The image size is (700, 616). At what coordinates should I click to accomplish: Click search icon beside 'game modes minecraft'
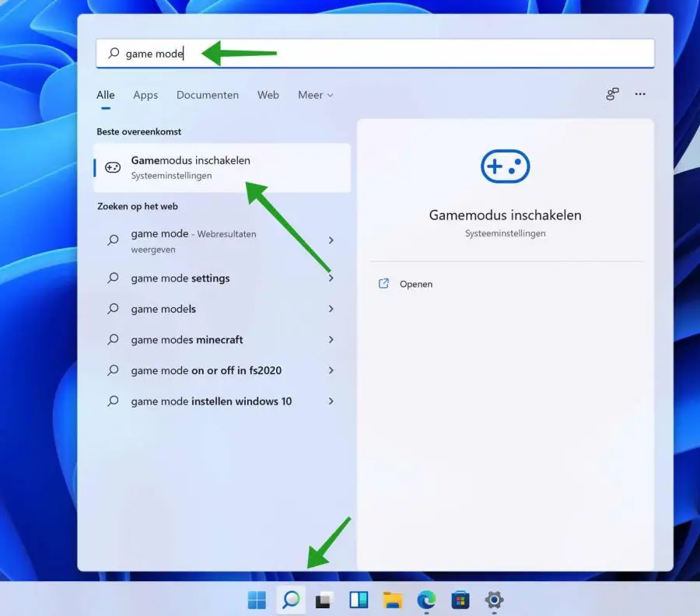pyautogui.click(x=113, y=340)
